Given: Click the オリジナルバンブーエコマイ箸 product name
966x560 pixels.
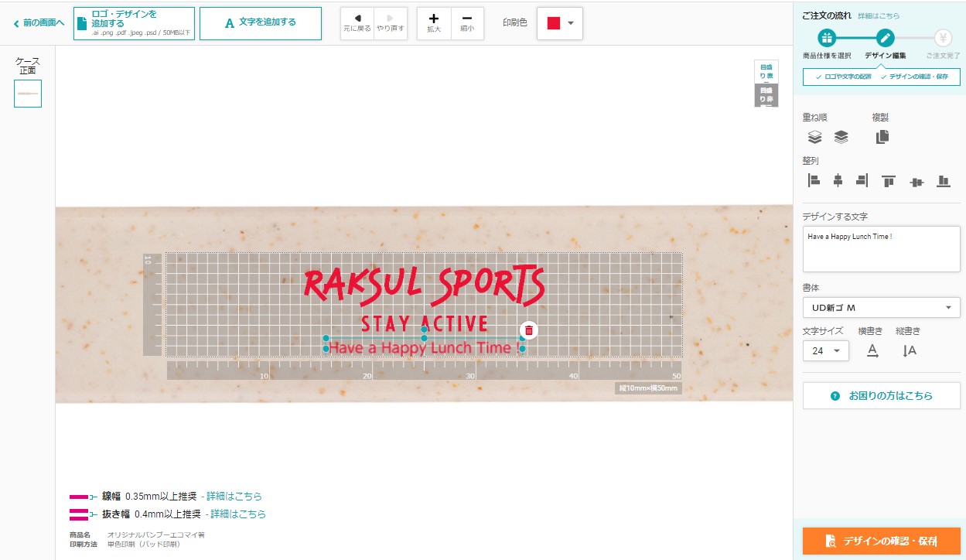Looking at the screenshot, I should point(155,534).
